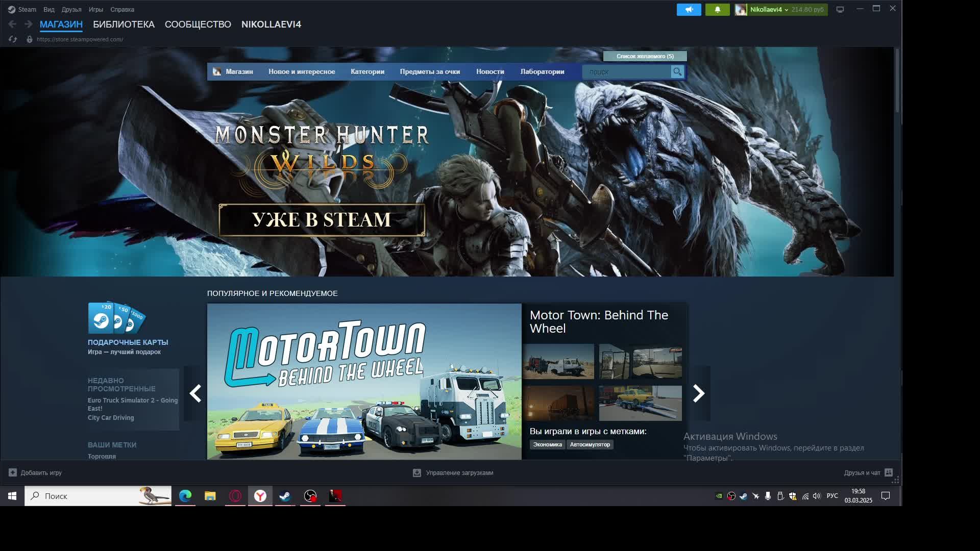This screenshot has width=980, height=551.
Task: Show the previous featured game carousel arrow
Action: [x=195, y=393]
